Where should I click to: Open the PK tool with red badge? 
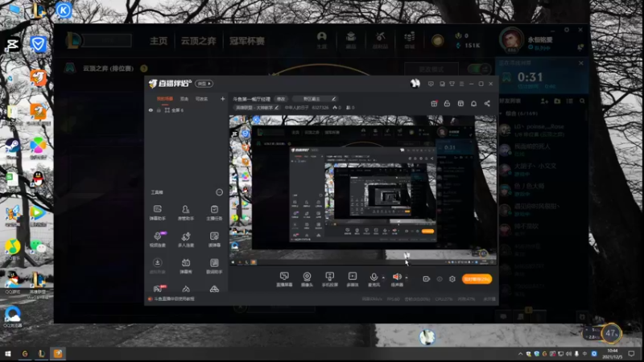coord(159,288)
